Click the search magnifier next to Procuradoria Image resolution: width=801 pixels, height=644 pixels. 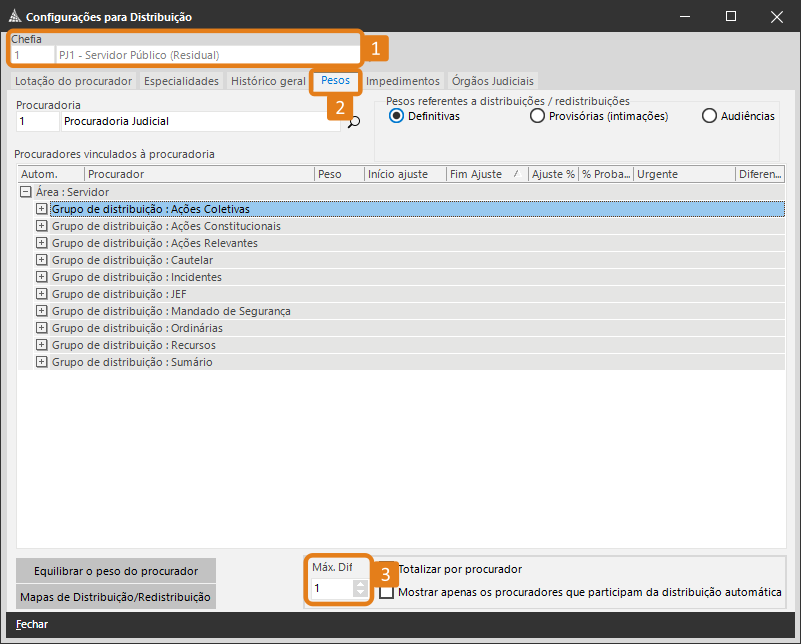(353, 122)
